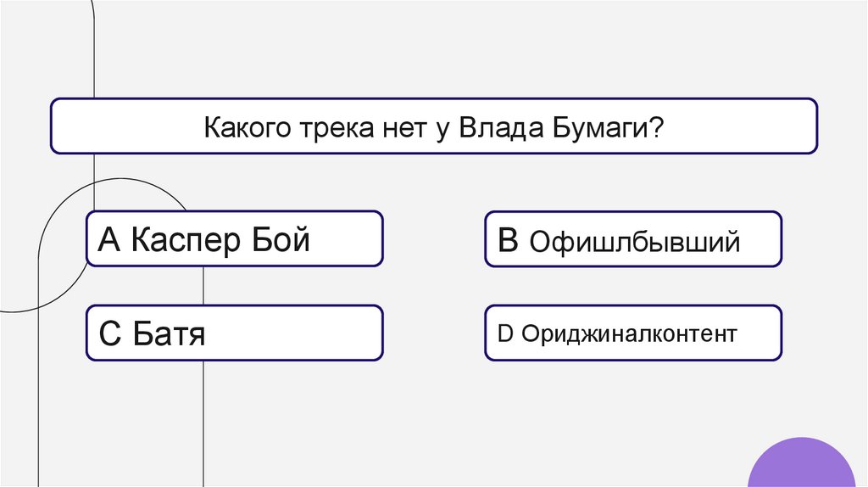Pick answer C Батя
Viewport: 868px width, 487px height.
click(235, 333)
